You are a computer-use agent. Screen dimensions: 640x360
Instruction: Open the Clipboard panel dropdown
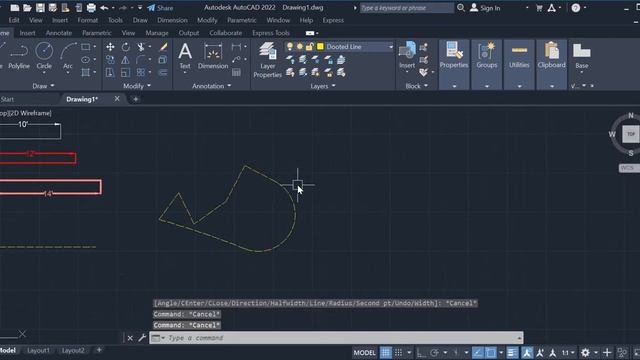(x=551, y=86)
